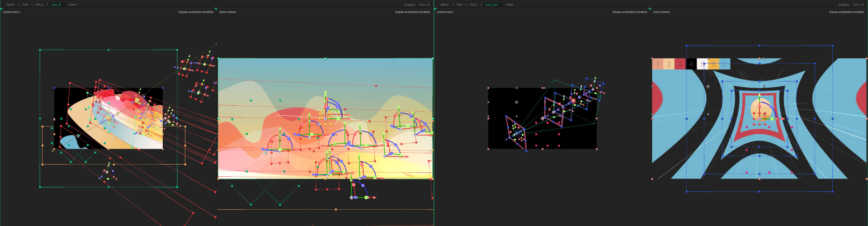Image resolution: width=868 pixels, height=226 pixels.
Task: Pick the orange swatch numbered 6
Action: pos(713,64)
